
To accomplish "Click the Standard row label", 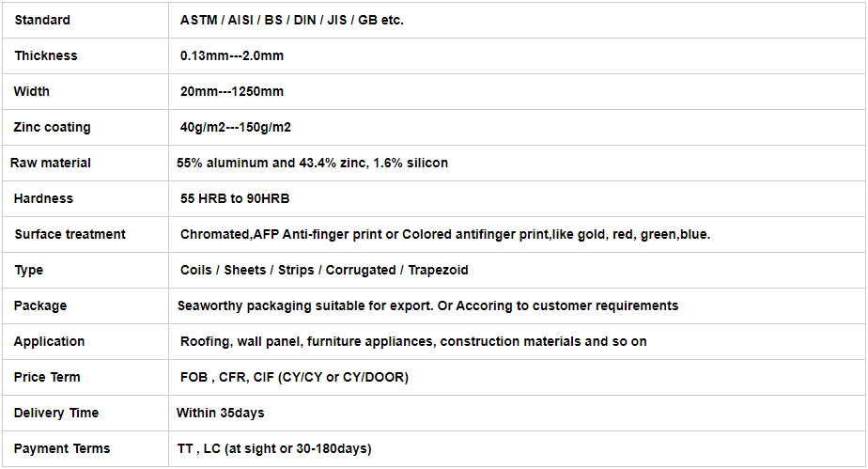I will 42,21.
